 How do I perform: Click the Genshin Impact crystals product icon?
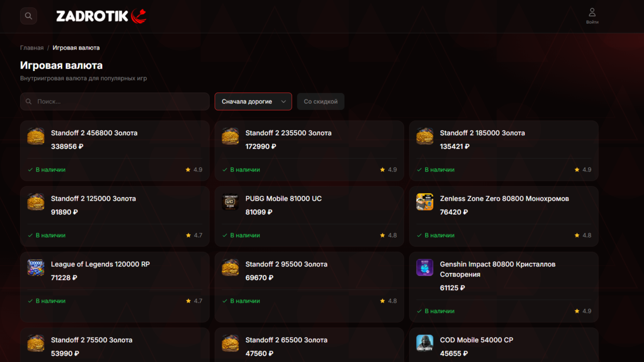425,268
